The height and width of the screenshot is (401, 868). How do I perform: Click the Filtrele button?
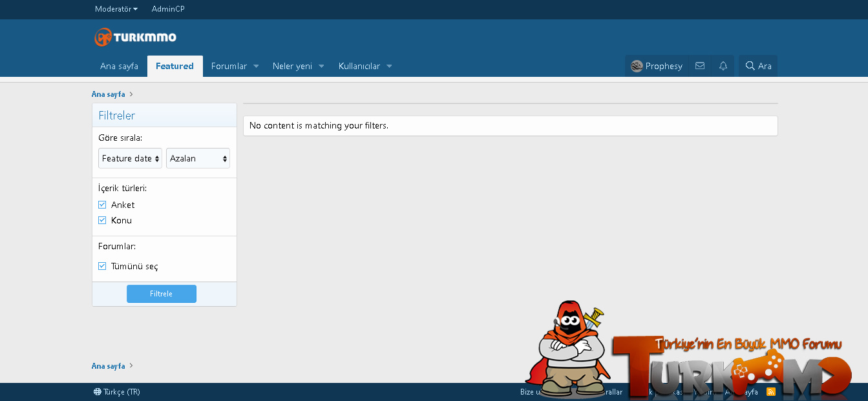tap(162, 294)
